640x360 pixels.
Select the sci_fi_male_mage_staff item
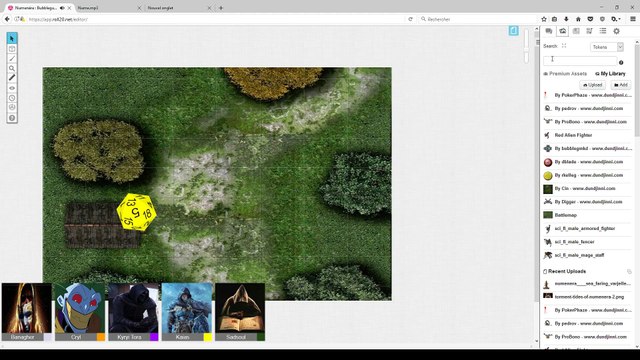click(x=587, y=255)
